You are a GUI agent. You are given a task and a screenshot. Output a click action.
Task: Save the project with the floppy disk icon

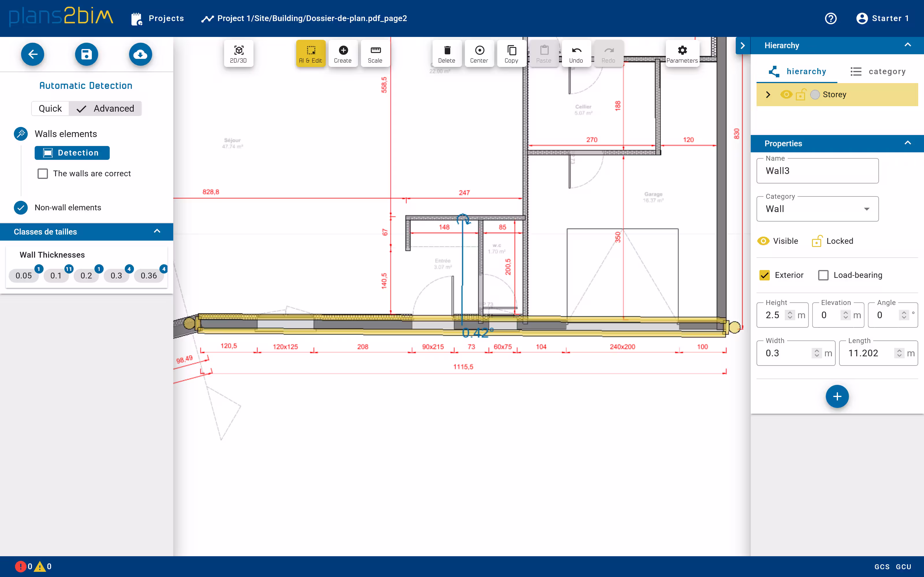(86, 54)
